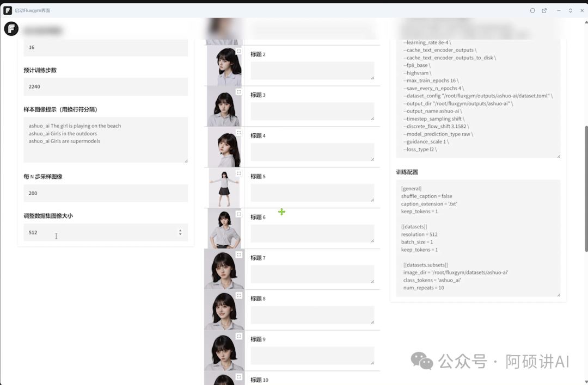Viewport: 588px width, 385px height.
Task: Expand fullscreen icon on image 9
Action: [x=239, y=336]
